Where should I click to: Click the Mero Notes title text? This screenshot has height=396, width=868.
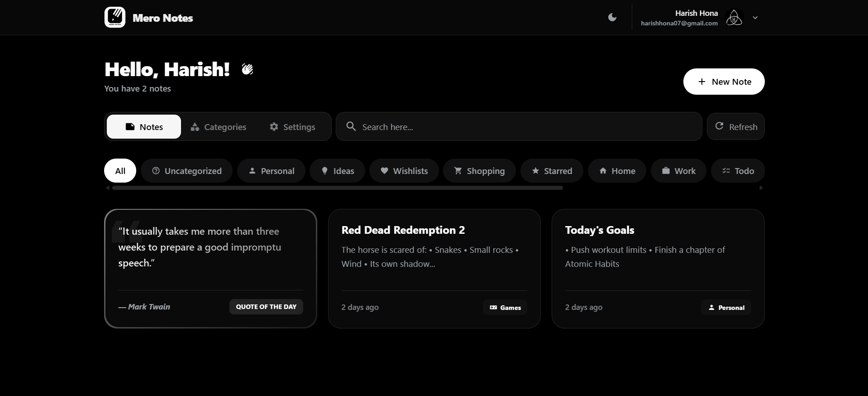[x=163, y=18]
